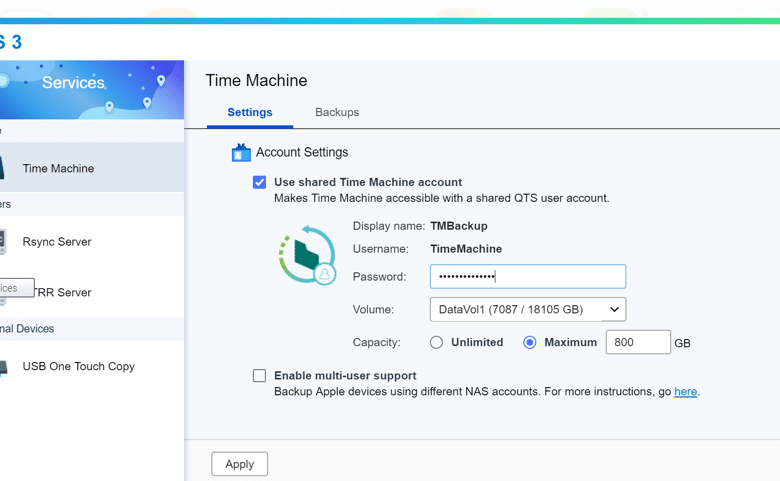780x481 pixels.
Task: Uncheck Use shared Time Machine account
Action: point(259,182)
